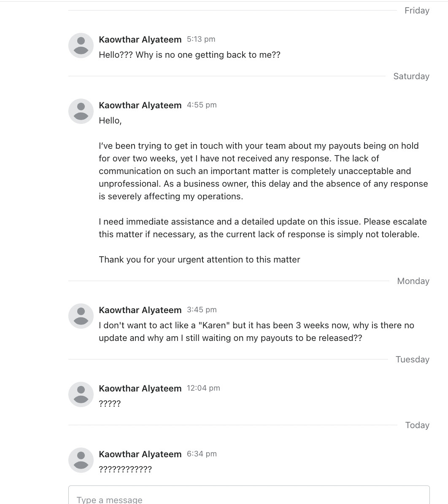
Task: Click the "Hello??? Why is no one" message
Action: point(189,55)
